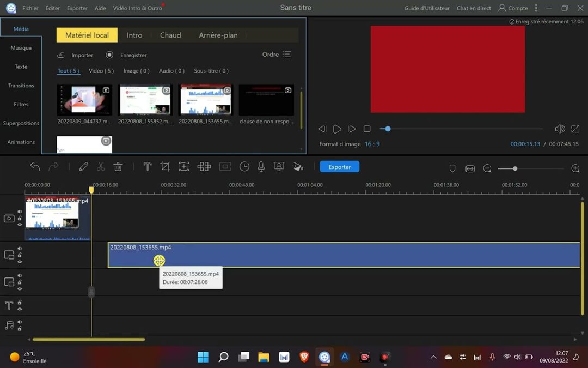Hide the main video track
Screen dimensions: 588x368
(20, 225)
